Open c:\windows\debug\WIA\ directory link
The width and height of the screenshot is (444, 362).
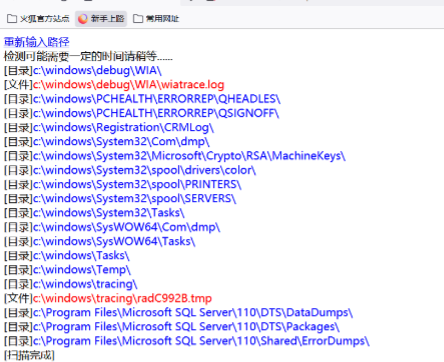pos(97,70)
